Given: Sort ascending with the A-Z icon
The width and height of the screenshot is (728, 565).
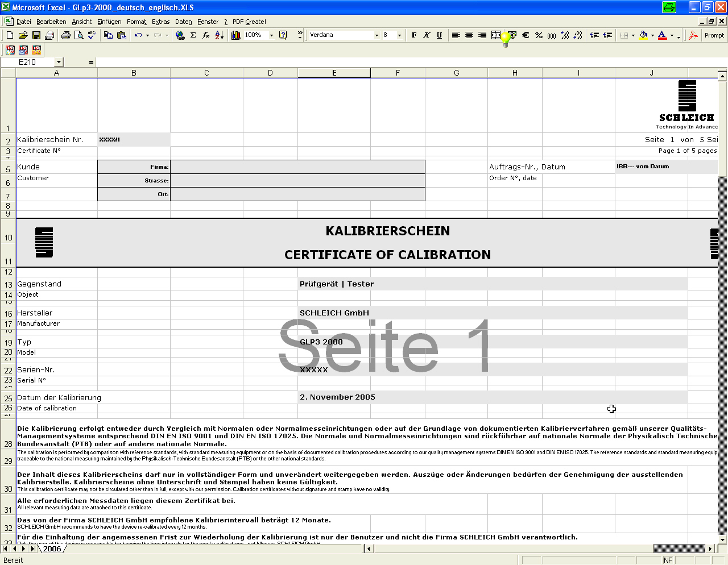Looking at the screenshot, I should pos(219,35).
